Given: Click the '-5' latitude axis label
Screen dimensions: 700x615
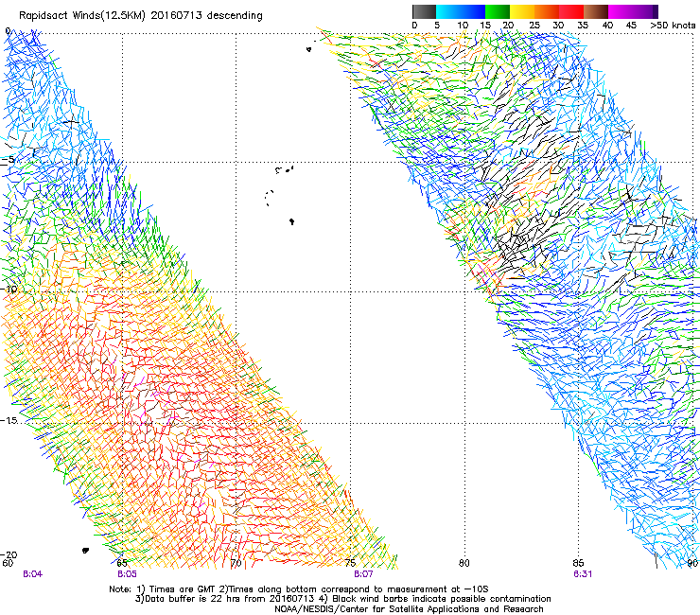Looking at the screenshot, I should point(9,160).
